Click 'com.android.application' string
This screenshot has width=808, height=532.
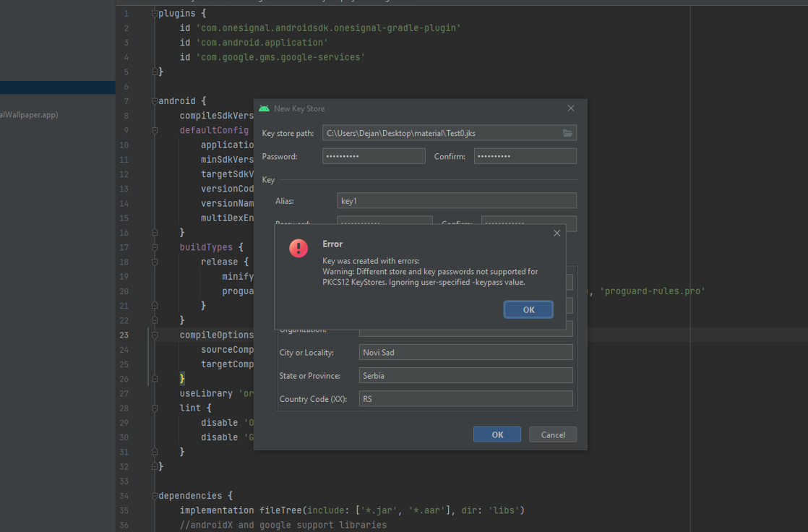[262, 42]
